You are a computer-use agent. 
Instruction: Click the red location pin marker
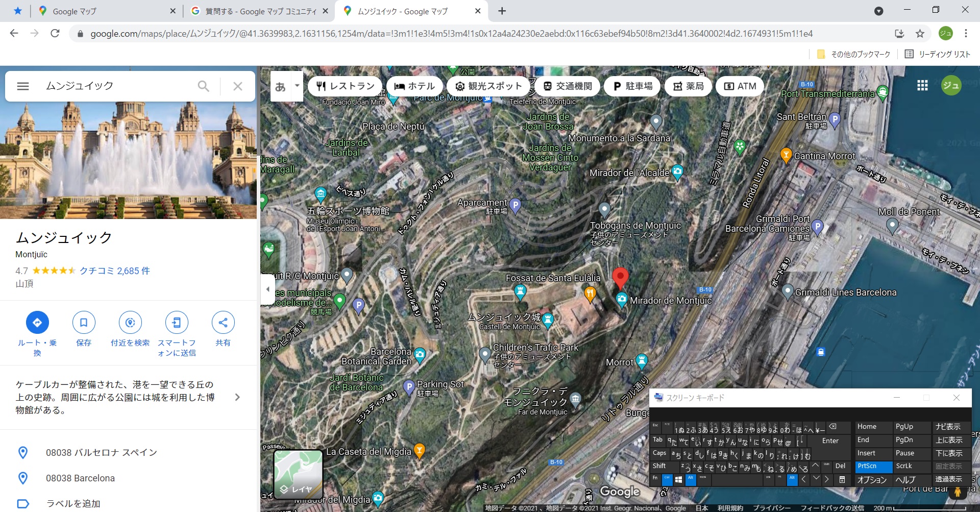pyautogui.click(x=620, y=278)
